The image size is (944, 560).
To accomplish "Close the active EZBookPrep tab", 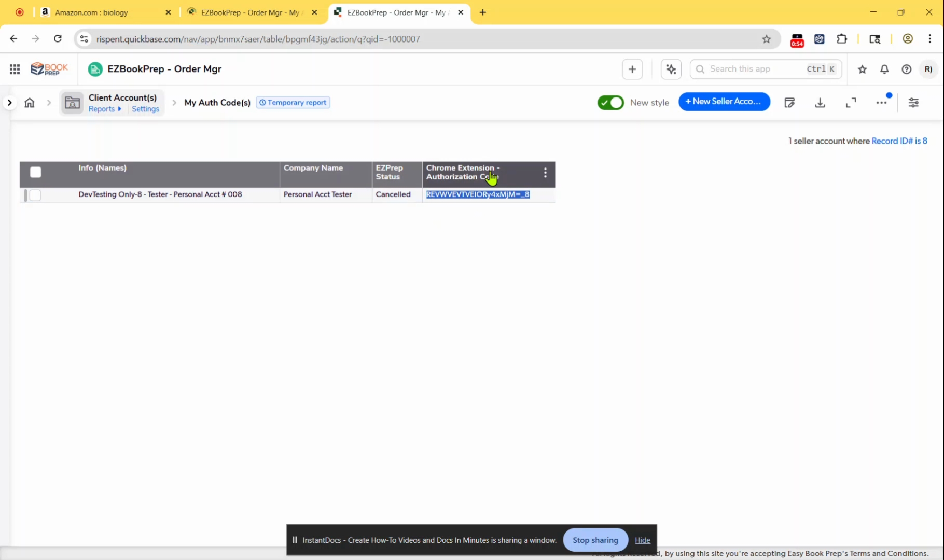I will click(x=461, y=12).
